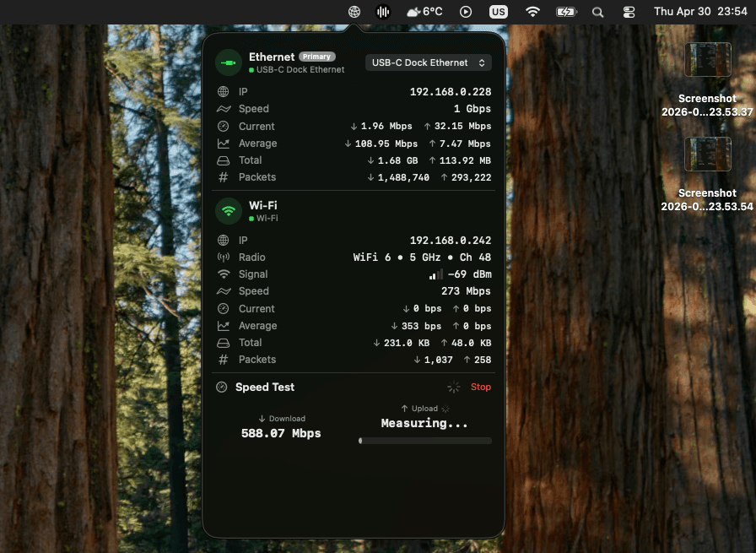Viewport: 756px width, 553px height.
Task: Click the Ethernet Packets hash icon
Action: click(224, 177)
